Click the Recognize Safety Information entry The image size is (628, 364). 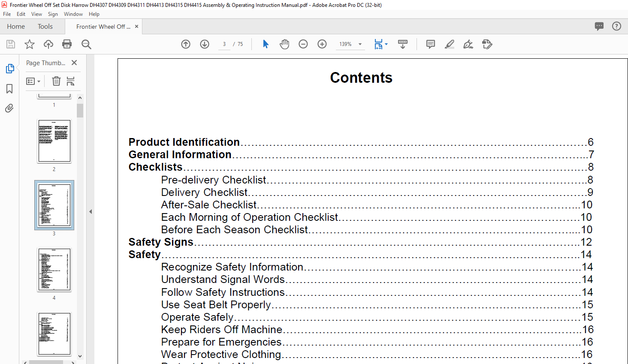377,267
